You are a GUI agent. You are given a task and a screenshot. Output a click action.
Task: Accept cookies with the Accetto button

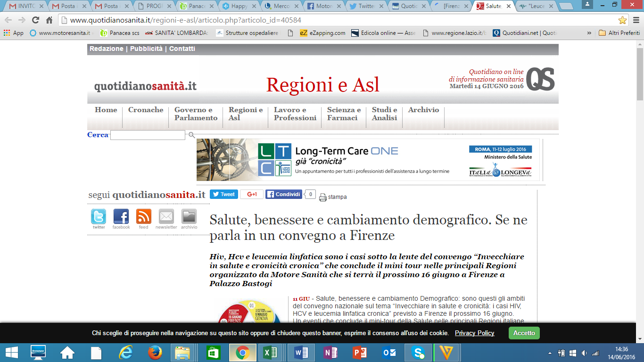coord(524,333)
